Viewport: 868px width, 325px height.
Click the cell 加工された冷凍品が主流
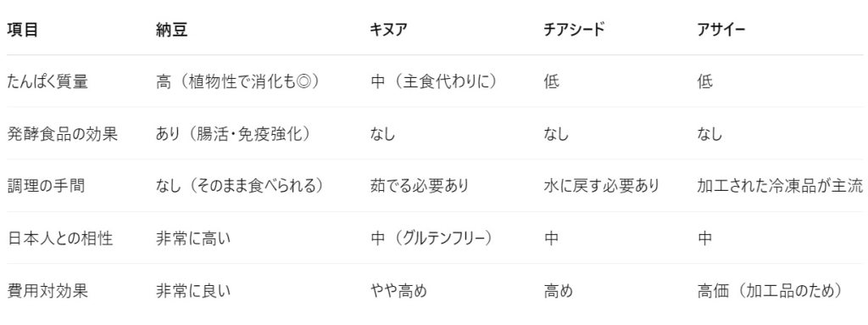[x=780, y=186]
